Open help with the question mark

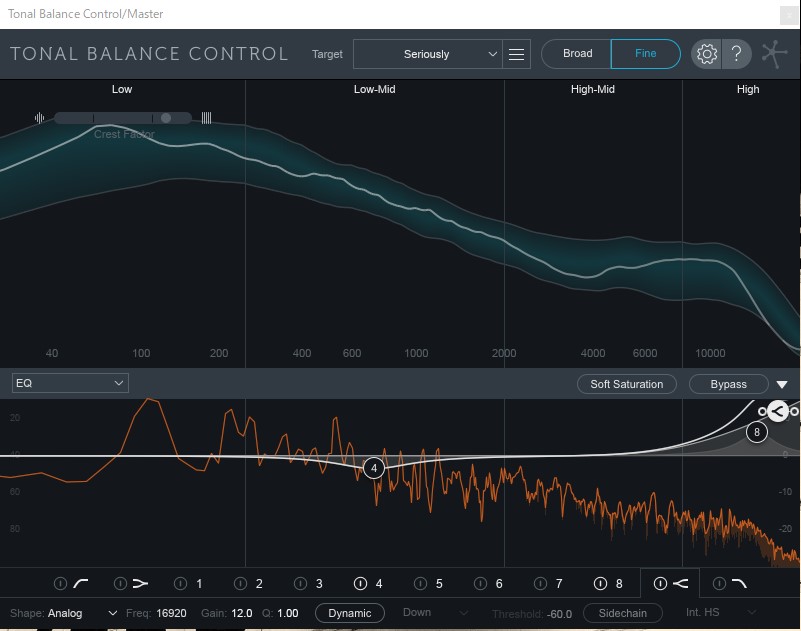[736, 54]
